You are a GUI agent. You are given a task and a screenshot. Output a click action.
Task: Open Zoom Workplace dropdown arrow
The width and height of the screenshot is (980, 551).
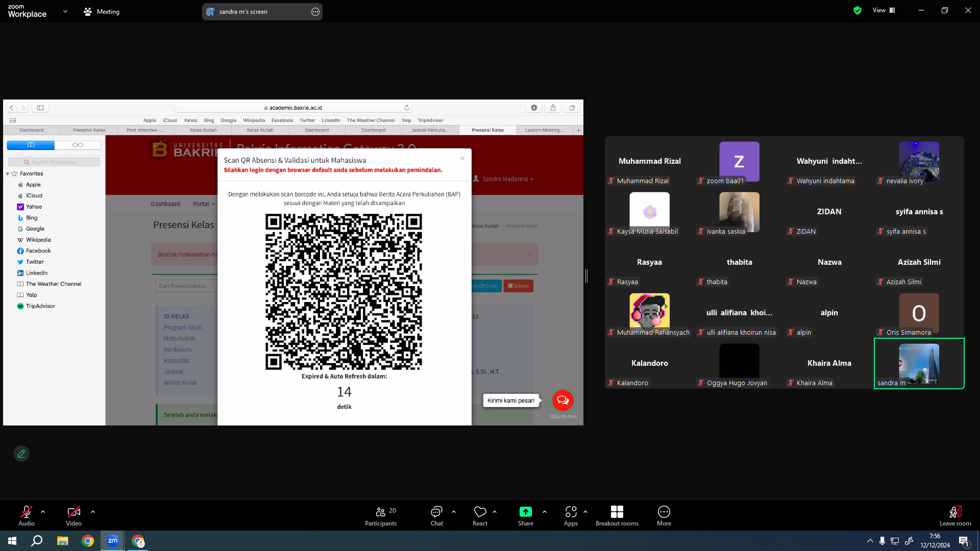pyautogui.click(x=65, y=11)
